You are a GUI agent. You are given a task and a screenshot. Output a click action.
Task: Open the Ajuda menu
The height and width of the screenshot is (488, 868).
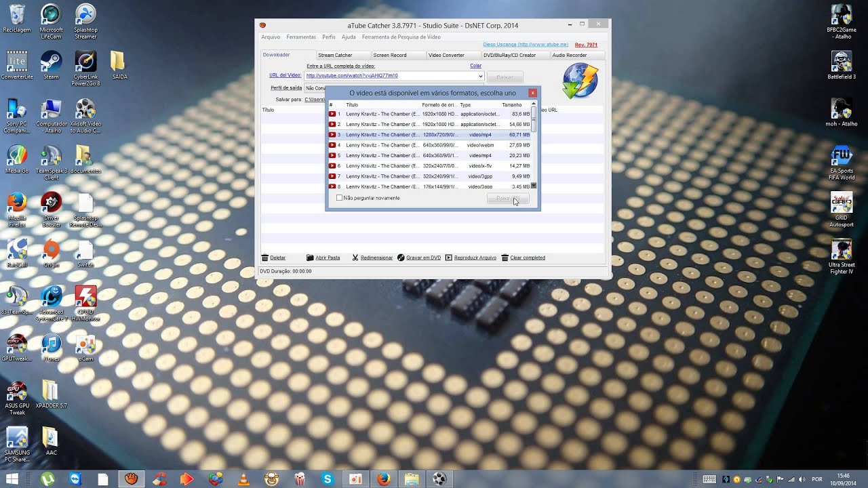click(x=349, y=37)
